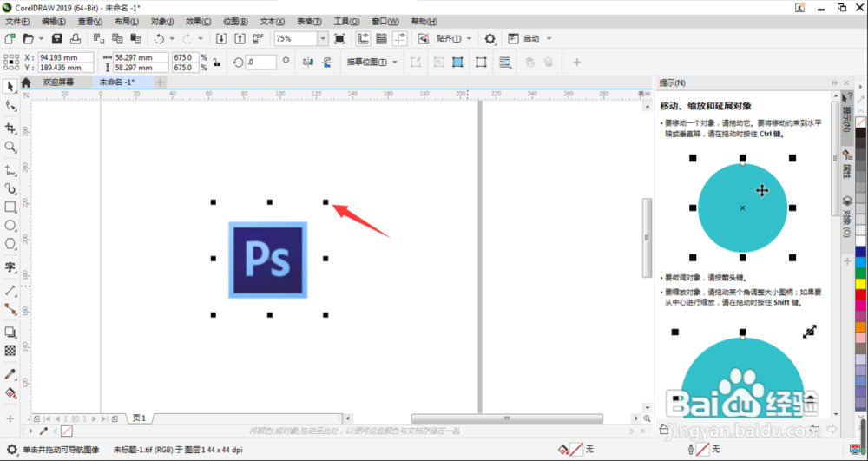Viewport: 868px width, 461px height.
Task: Switch to the 欢迎屏幕 tab
Action: (x=58, y=82)
